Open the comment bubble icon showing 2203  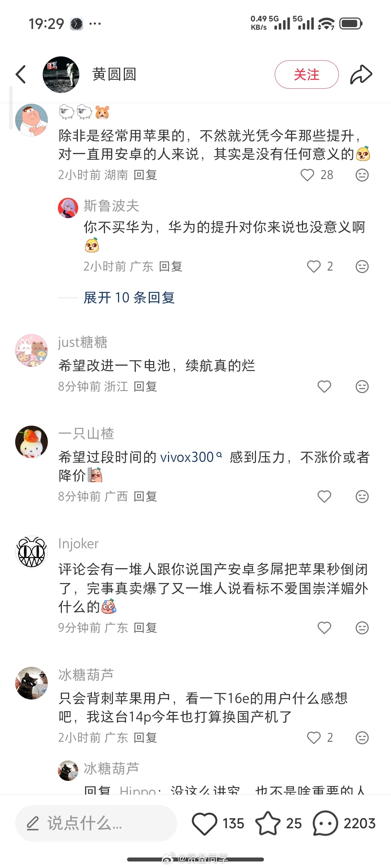pyautogui.click(x=325, y=823)
